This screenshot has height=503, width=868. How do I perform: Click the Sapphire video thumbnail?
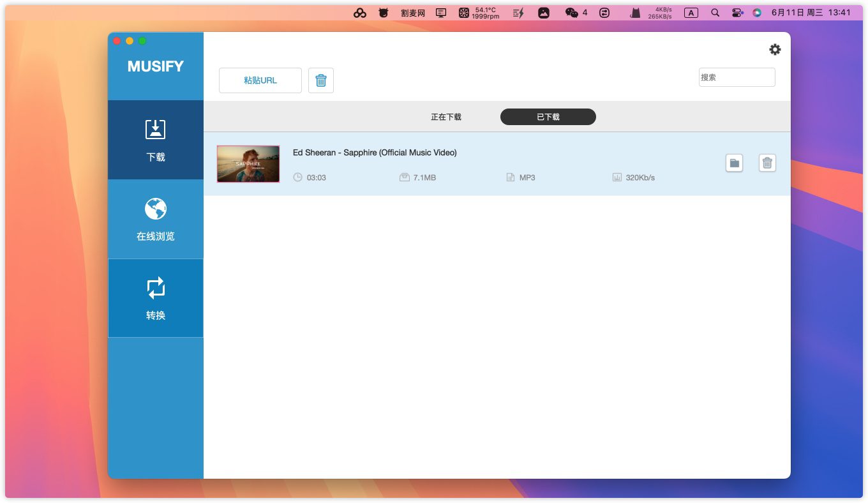point(248,164)
